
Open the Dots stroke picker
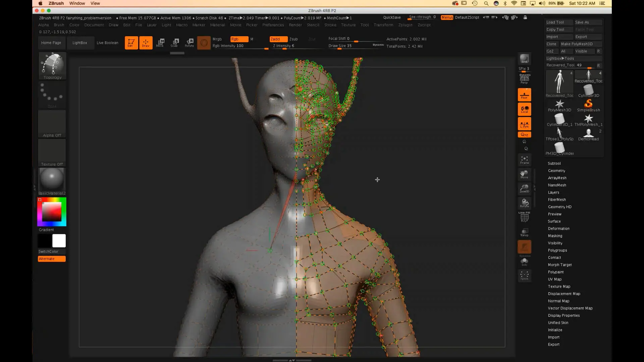coord(52,95)
